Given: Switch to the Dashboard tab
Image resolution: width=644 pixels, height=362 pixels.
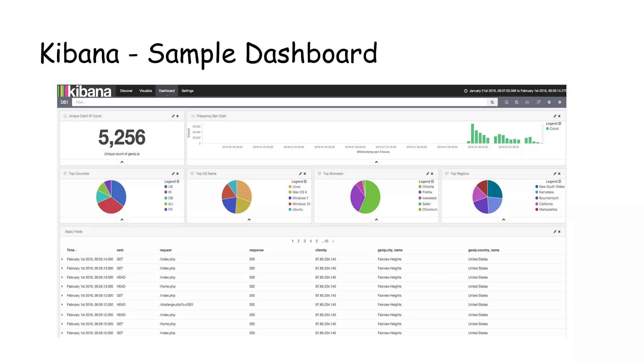Looking at the screenshot, I should point(167,91).
